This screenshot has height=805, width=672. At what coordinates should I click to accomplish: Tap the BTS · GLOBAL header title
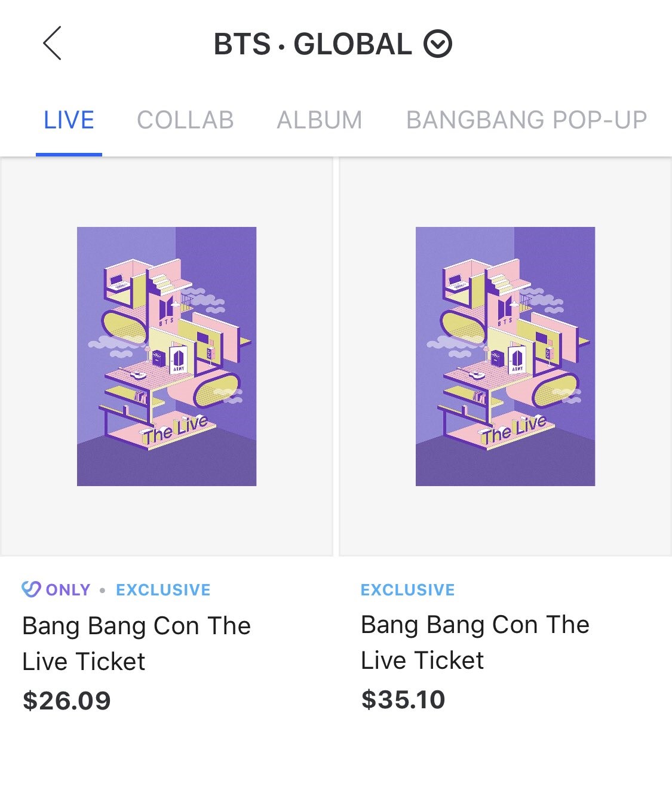312,44
